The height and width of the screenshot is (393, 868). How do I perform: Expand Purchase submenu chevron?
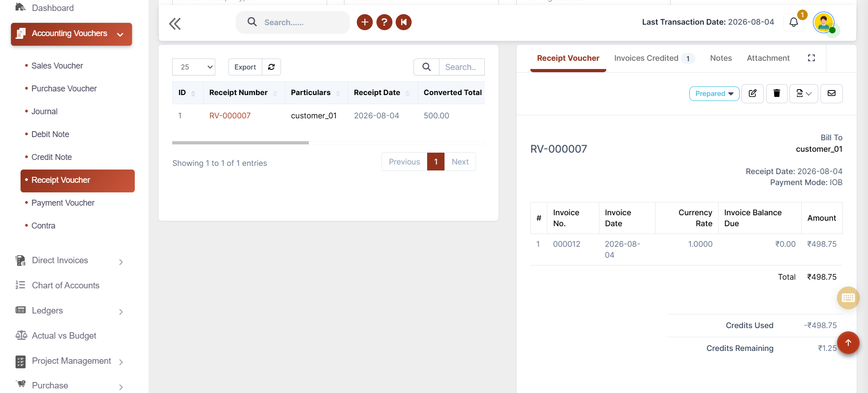(x=121, y=387)
